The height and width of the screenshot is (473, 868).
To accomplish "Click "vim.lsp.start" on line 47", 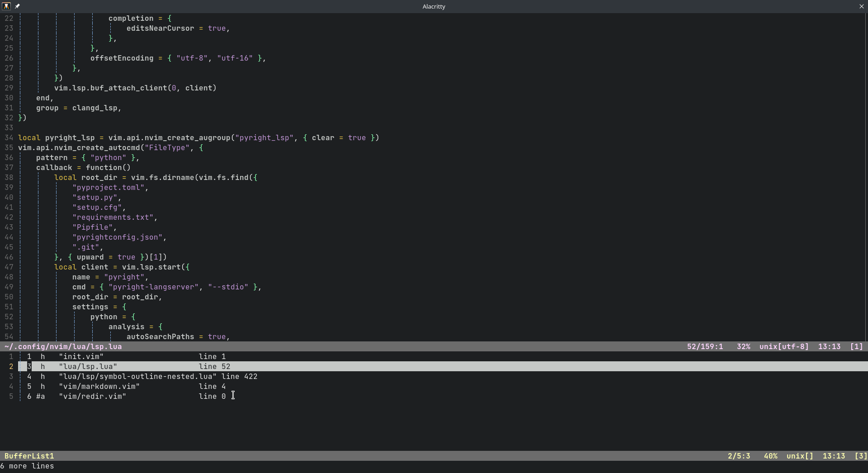I will (151, 267).
